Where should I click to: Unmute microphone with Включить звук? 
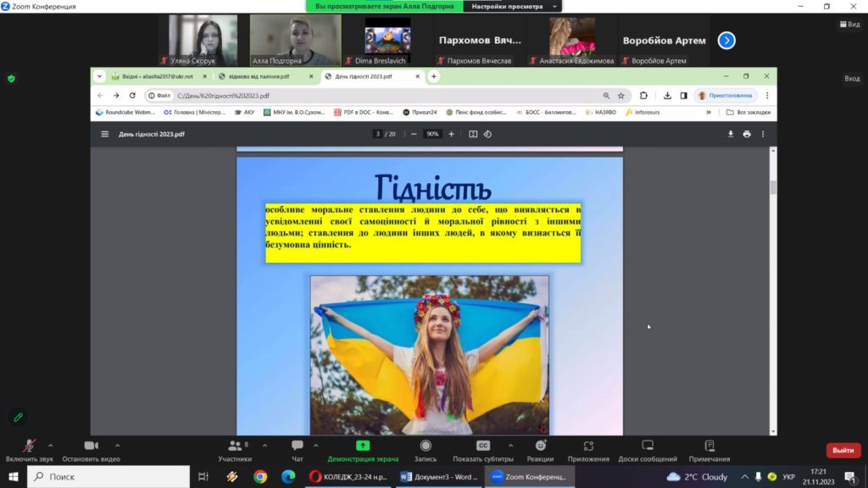point(30,451)
